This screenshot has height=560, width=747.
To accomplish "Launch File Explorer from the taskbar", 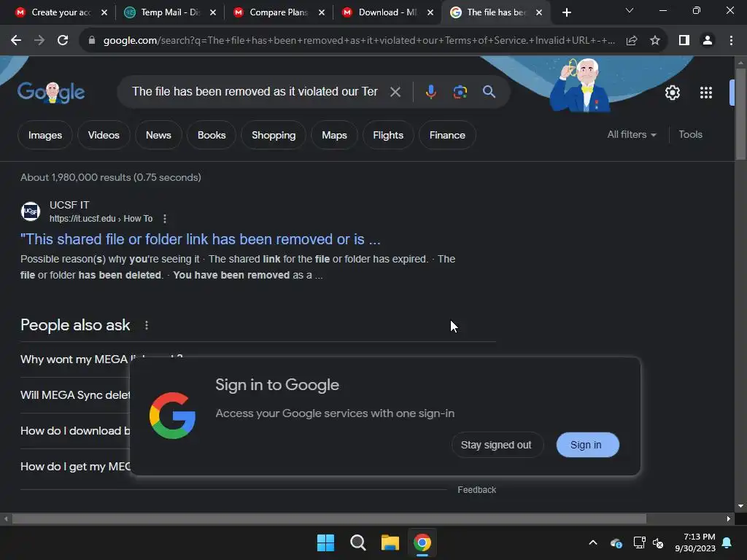I will point(390,542).
